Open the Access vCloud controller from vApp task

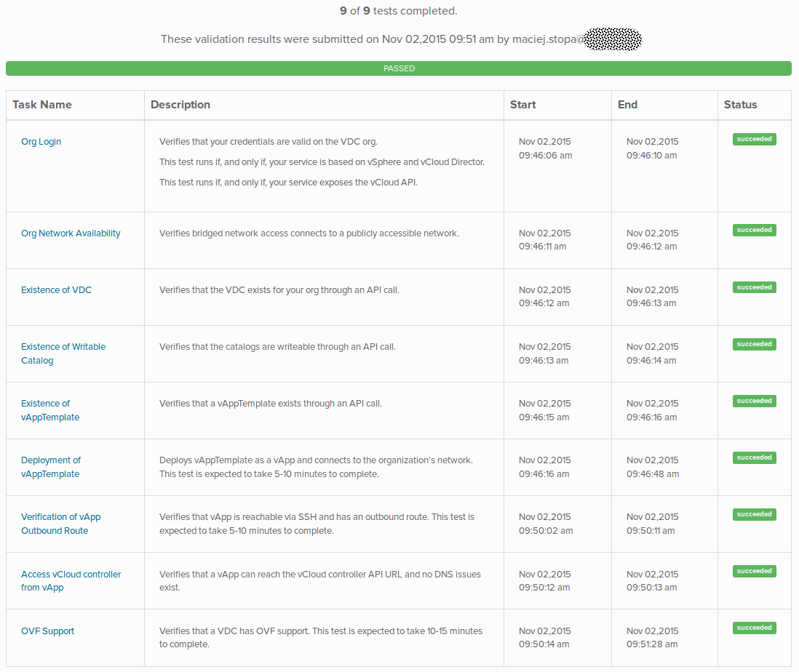71,580
